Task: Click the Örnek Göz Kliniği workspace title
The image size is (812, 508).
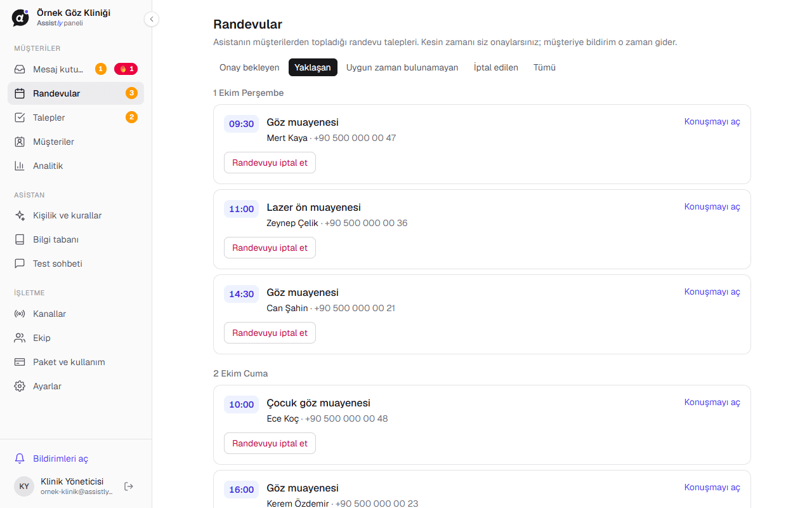Action: tap(74, 13)
